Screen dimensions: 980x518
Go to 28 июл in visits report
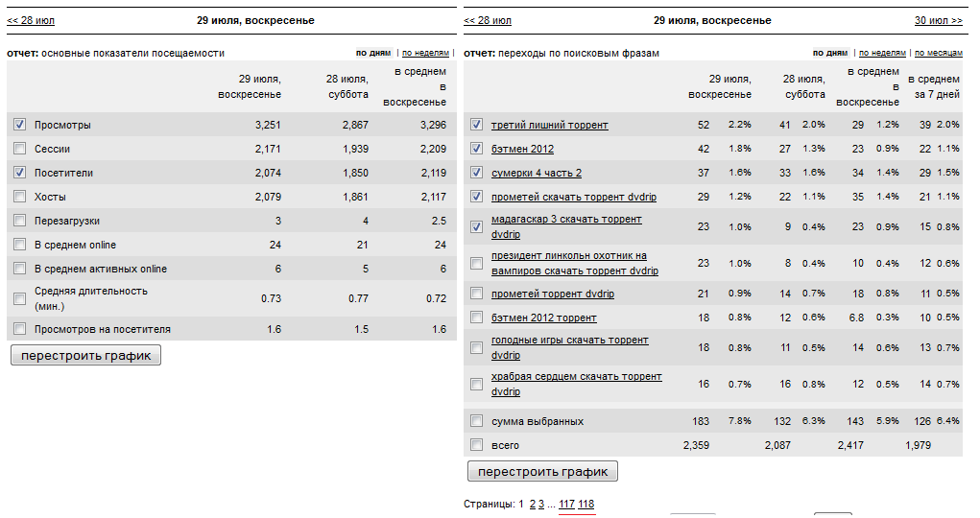tap(31, 20)
